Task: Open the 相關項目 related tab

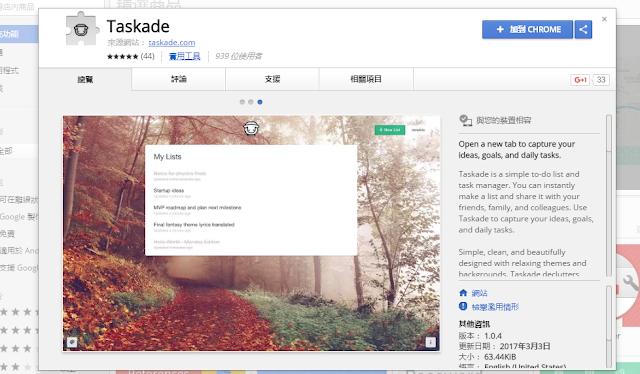Action: [x=366, y=79]
